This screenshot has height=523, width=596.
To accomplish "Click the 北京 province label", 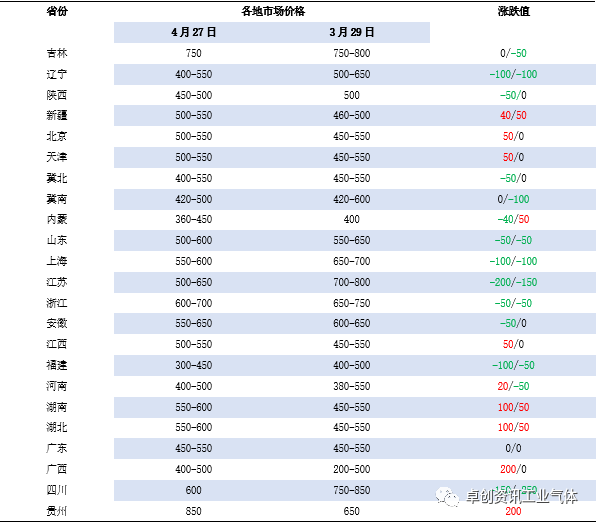I will [x=57, y=136].
